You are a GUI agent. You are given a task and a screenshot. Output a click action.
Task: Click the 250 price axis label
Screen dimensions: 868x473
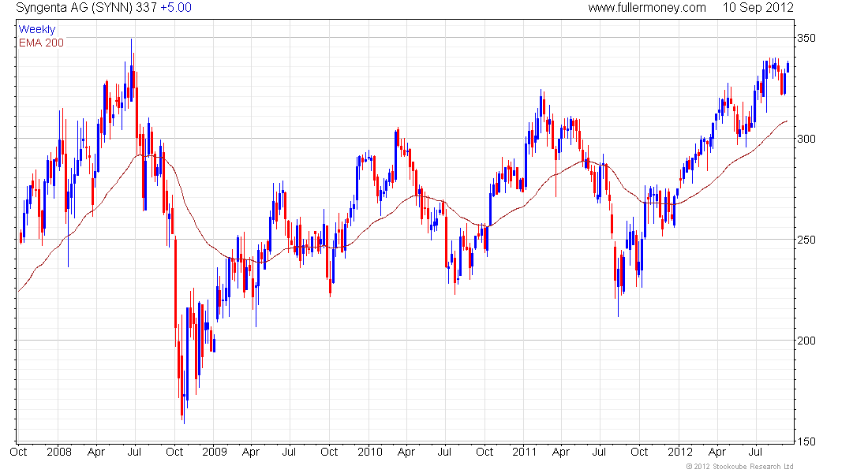point(806,240)
